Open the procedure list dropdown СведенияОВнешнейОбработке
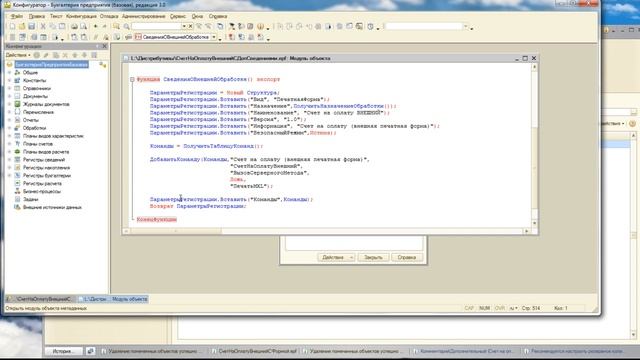Viewport: 640px width, 360px height. point(213,37)
